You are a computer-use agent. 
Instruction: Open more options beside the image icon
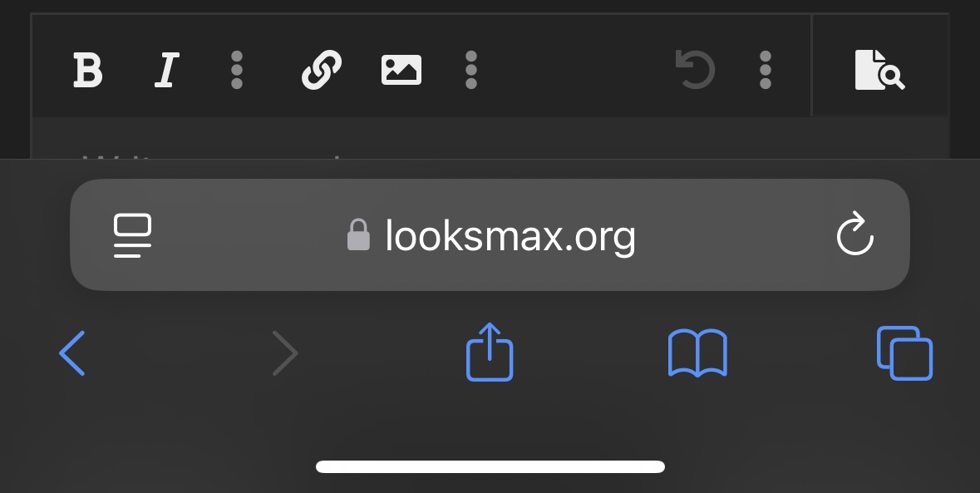coord(471,69)
